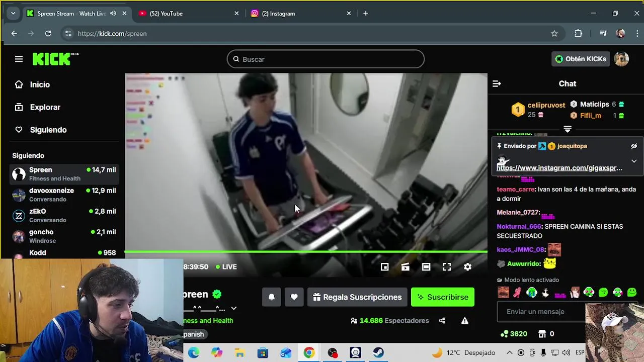Hide the pinned message with eye icon
This screenshot has width=644, height=362.
[634, 146]
